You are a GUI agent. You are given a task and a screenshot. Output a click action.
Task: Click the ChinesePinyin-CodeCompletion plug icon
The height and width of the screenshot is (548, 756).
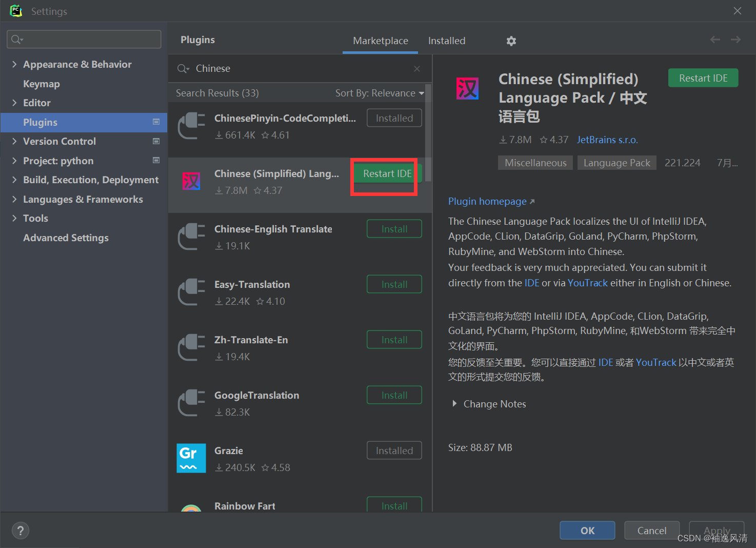[191, 126]
